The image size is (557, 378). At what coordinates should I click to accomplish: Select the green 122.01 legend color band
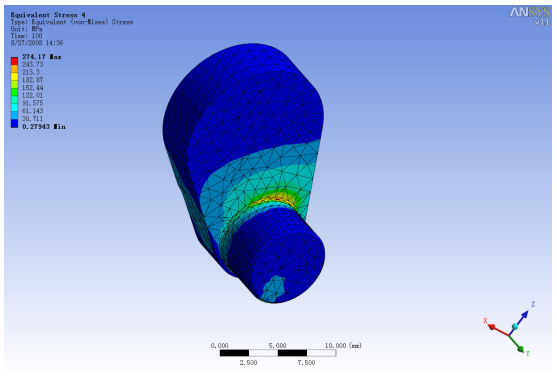click(x=14, y=92)
